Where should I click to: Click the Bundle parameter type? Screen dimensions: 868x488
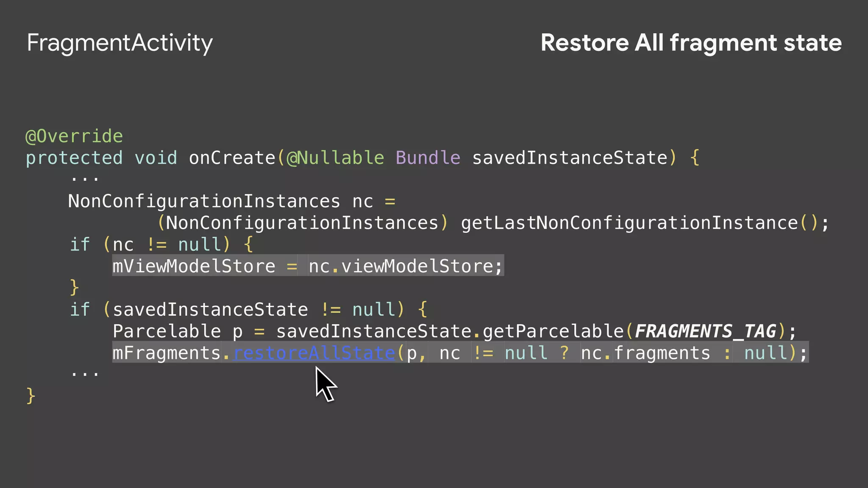coord(428,158)
